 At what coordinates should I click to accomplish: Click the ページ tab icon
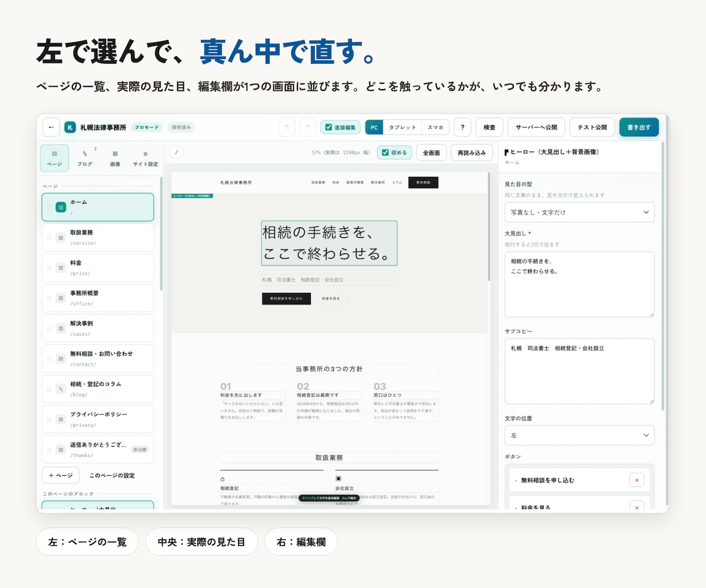coord(54,154)
